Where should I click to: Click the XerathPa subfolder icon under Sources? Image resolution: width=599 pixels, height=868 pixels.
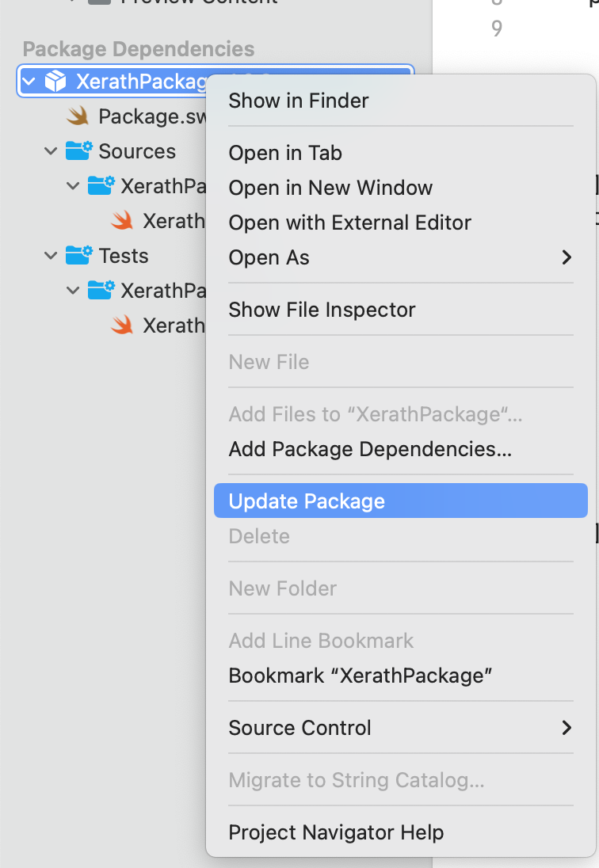point(101,185)
